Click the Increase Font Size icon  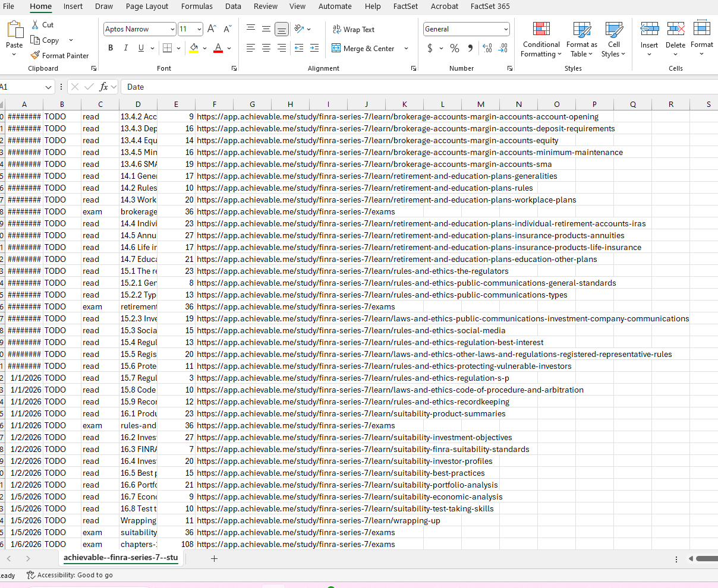[x=212, y=29]
